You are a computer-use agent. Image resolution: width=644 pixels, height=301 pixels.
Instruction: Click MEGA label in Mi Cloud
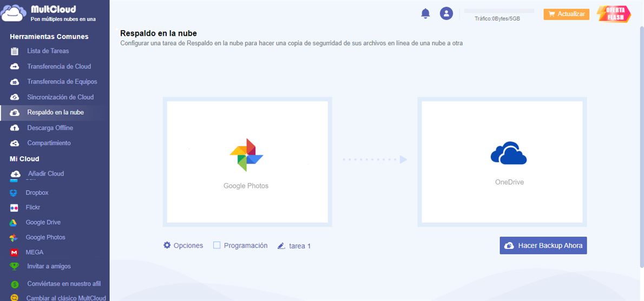pyautogui.click(x=35, y=252)
